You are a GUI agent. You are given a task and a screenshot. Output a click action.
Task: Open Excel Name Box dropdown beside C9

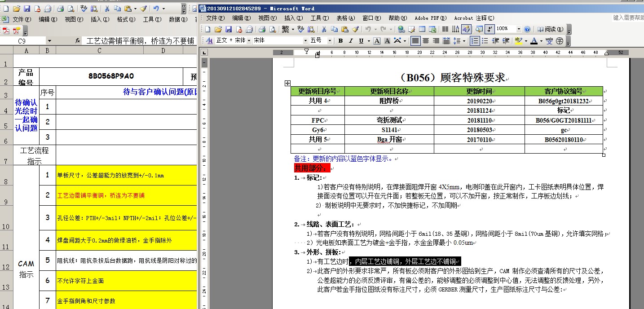coord(49,41)
